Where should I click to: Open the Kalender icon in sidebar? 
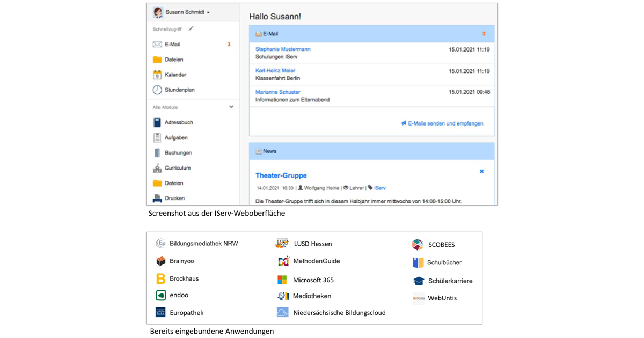click(x=157, y=75)
